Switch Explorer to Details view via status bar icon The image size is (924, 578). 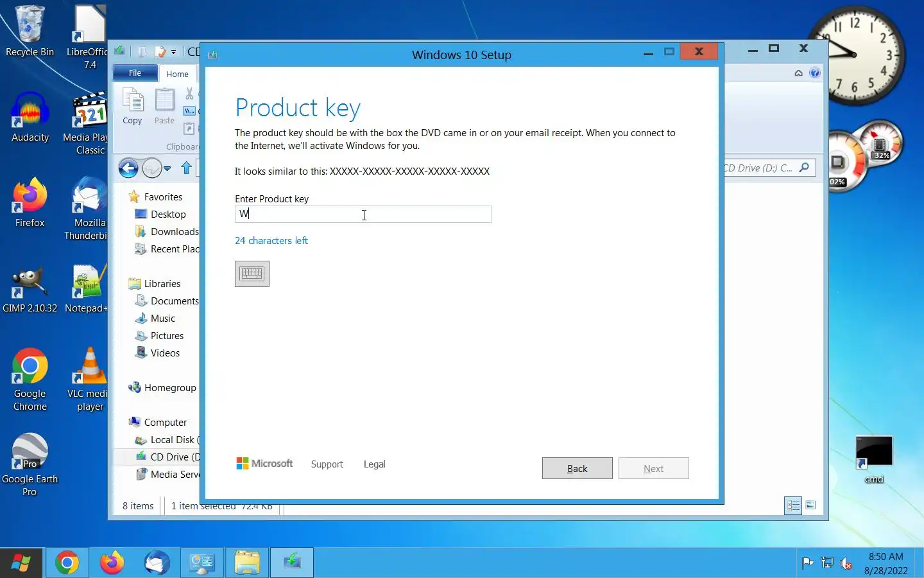tap(794, 505)
